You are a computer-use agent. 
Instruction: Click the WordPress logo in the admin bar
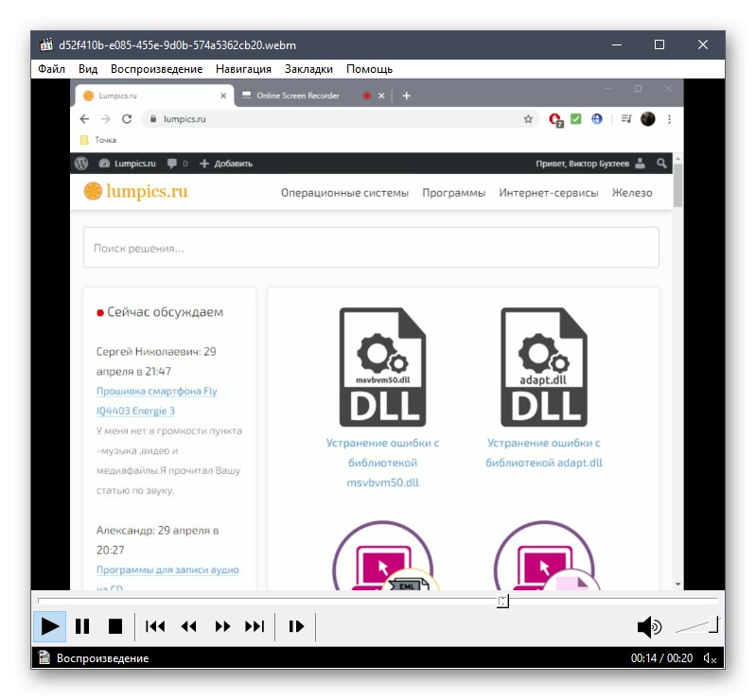(81, 164)
